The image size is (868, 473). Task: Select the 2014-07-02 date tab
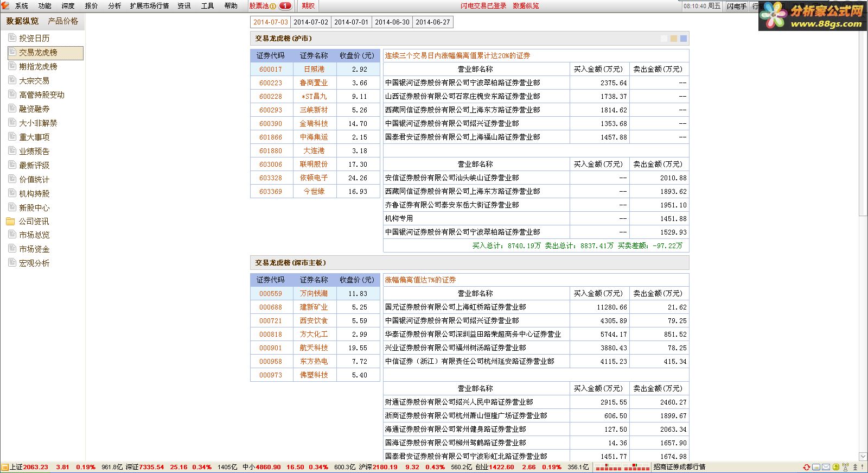311,22
